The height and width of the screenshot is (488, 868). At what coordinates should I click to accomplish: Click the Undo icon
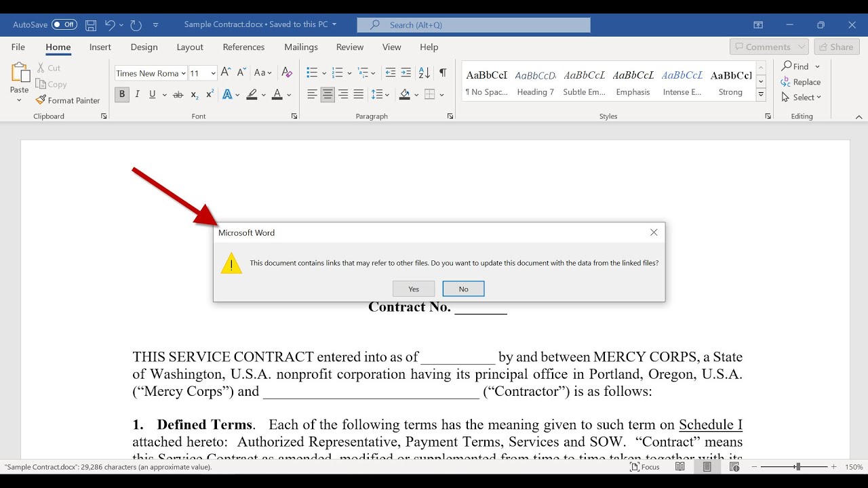click(x=109, y=25)
